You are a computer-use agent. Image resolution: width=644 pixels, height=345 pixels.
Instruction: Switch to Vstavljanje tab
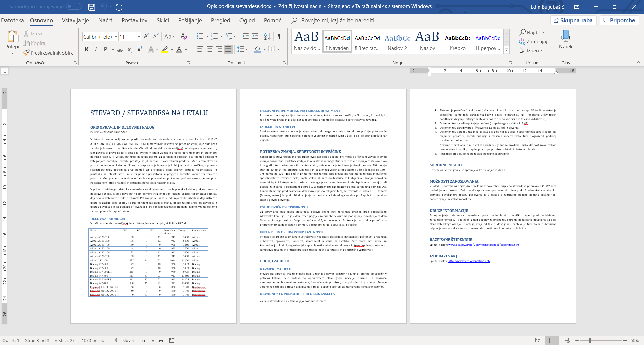pyautogui.click(x=75, y=20)
